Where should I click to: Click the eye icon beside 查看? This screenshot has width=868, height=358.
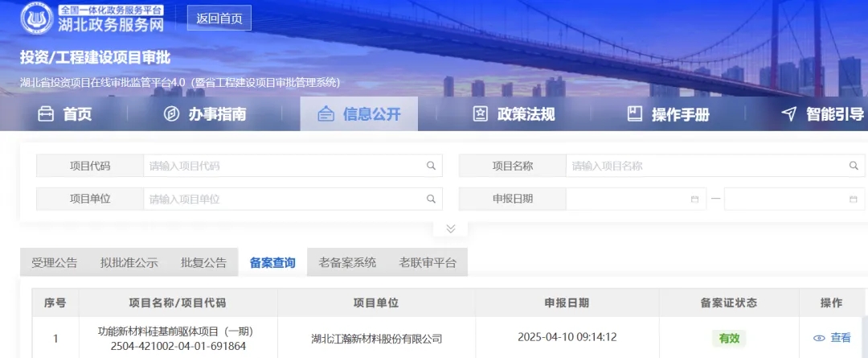[x=819, y=338]
